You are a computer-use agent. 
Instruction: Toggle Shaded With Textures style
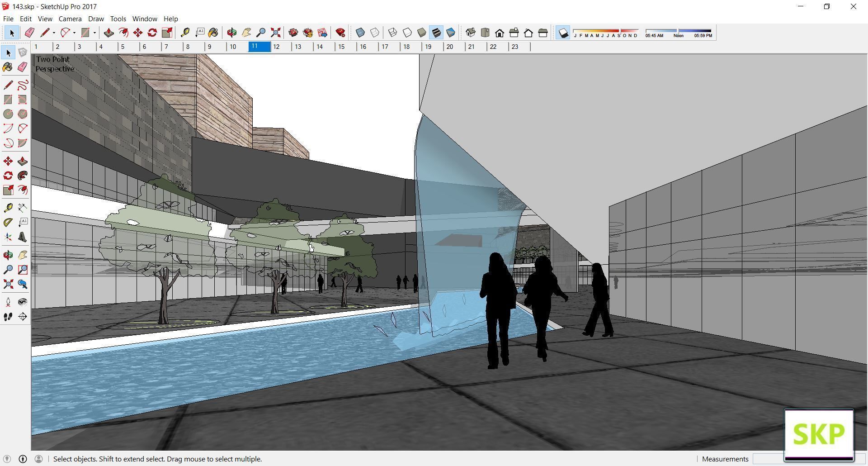[x=436, y=33]
